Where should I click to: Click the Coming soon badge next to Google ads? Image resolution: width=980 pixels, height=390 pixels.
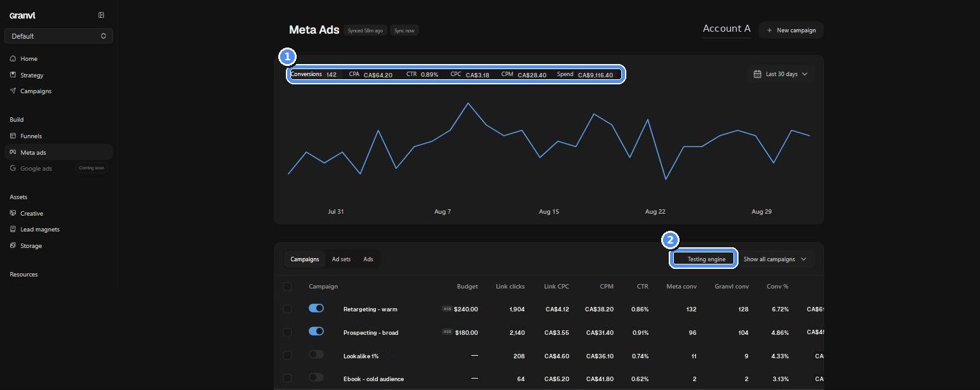(x=91, y=168)
